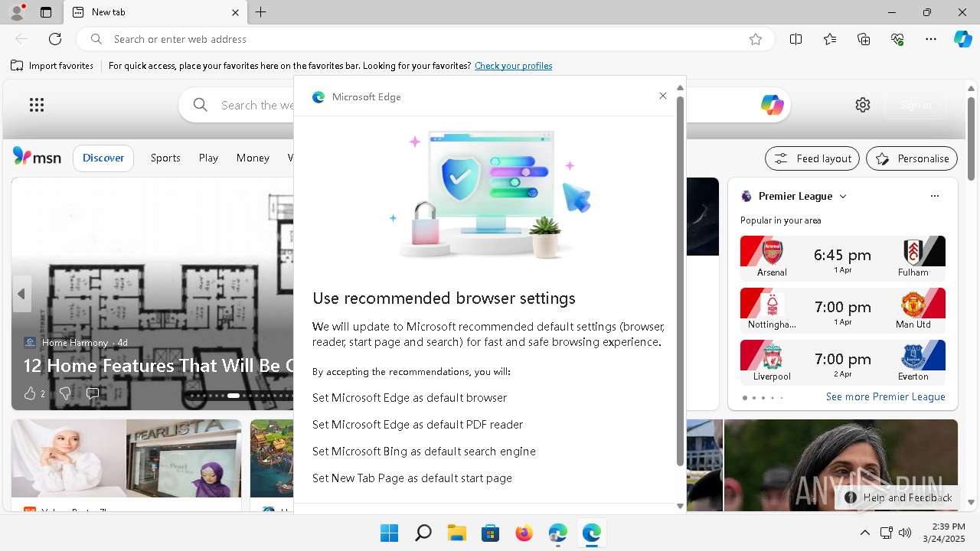Click the browser refresh button
980x551 pixels.
[55, 39]
